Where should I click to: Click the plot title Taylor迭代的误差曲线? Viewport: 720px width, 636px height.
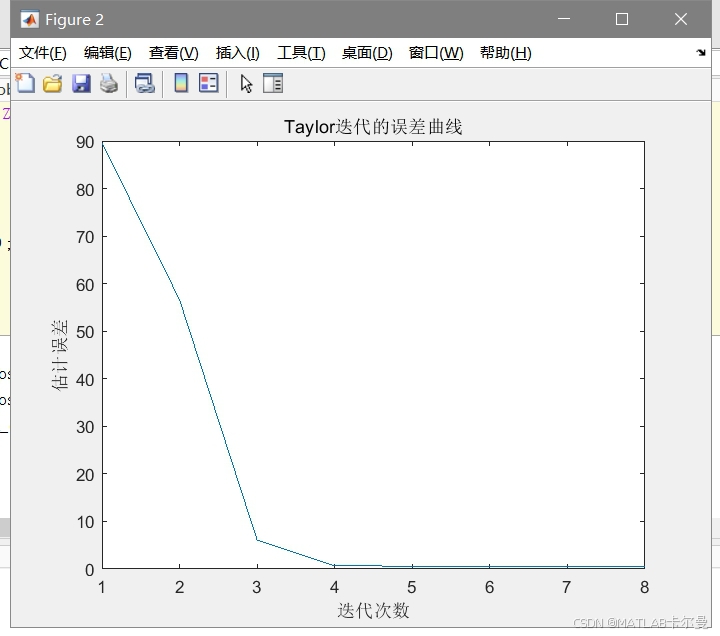(x=373, y=127)
